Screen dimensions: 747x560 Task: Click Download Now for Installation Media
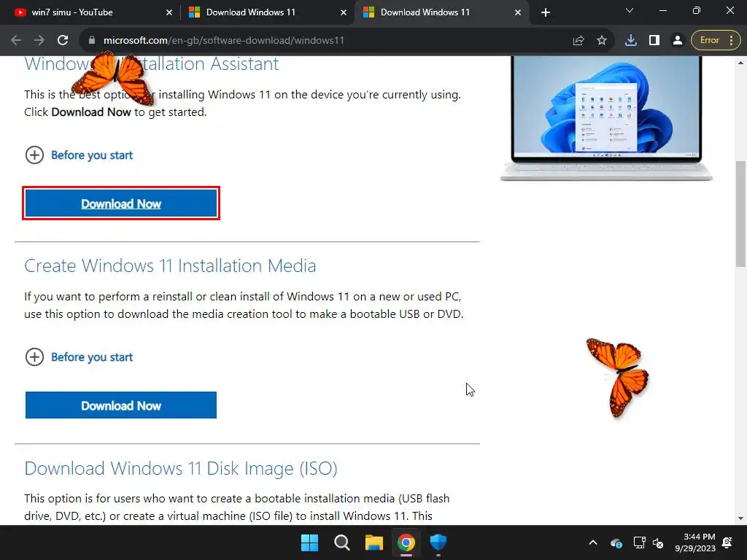[121, 405]
